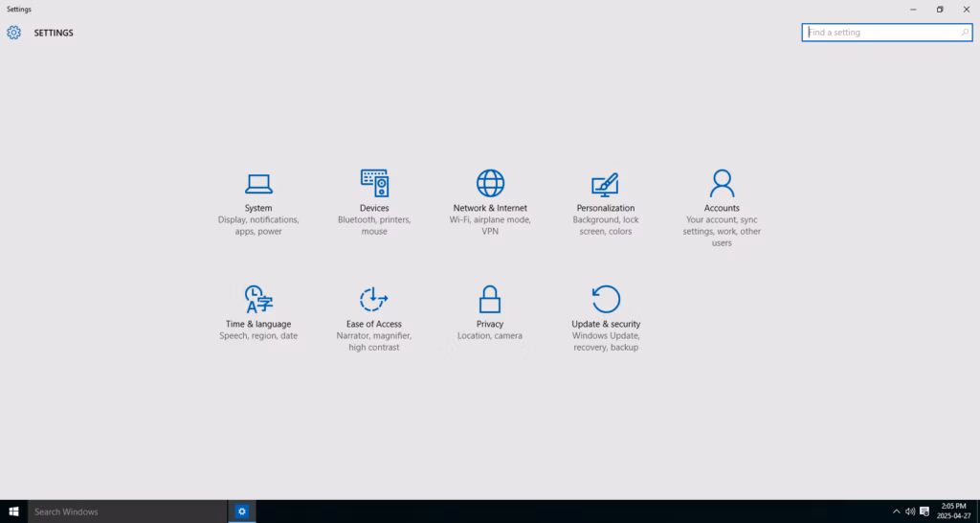Open the Devices keyboard-speaker icon

374,183
